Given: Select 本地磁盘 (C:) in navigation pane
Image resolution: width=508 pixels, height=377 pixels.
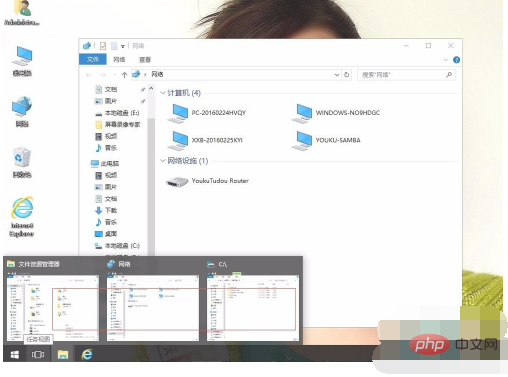Looking at the screenshot, I should (117, 246).
